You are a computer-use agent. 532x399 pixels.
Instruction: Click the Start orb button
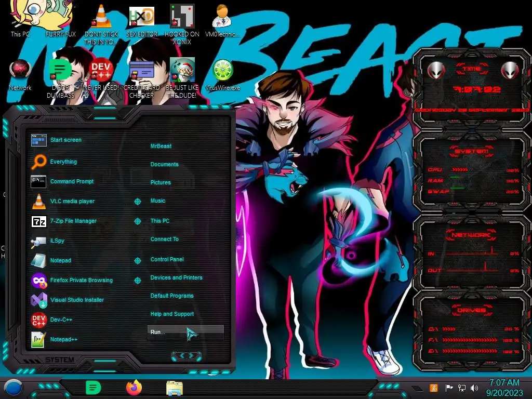click(13, 388)
